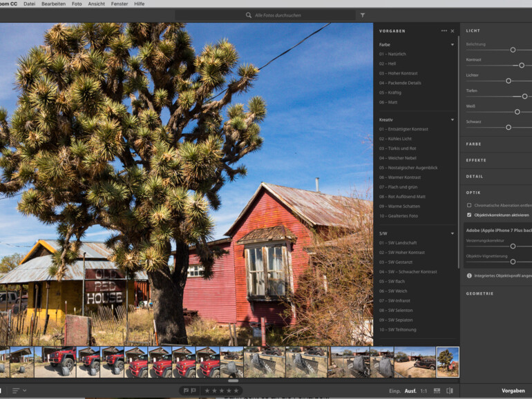Screen dimensions: 532x399
Task: Flag the photo as picked
Action: point(186,391)
